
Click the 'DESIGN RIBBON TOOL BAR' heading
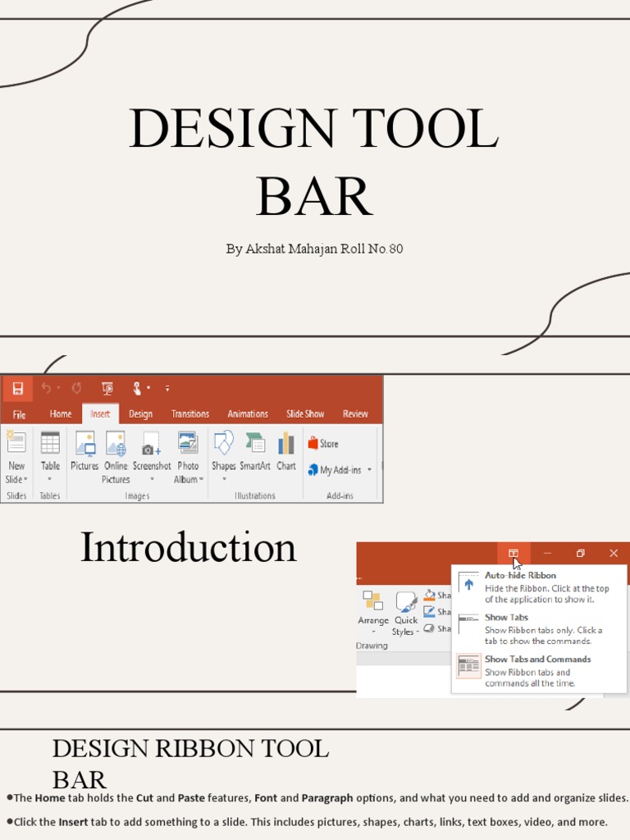(x=190, y=764)
